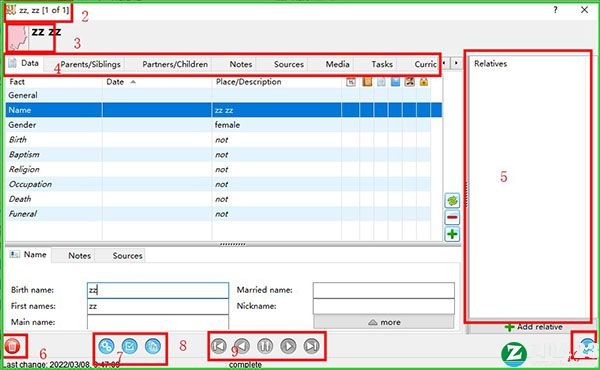Go to the previous person record
The image size is (600, 370).
pos(242,346)
